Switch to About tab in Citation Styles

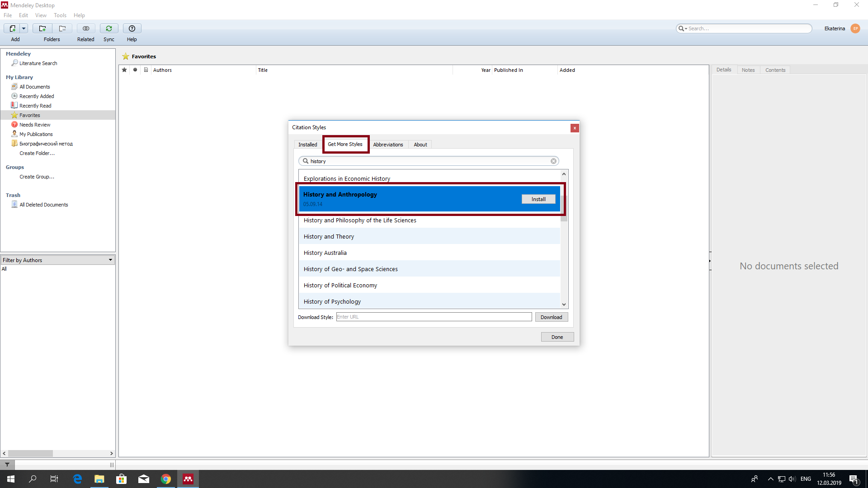coord(420,145)
